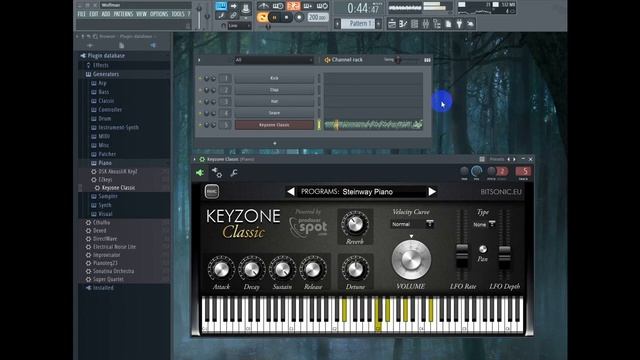
Task: Mute the Hat channel LED
Action: [200, 101]
